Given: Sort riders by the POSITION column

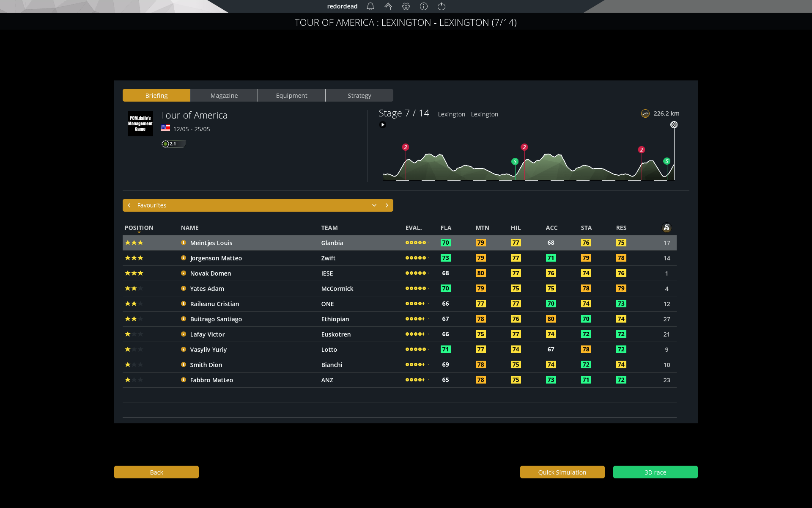Looking at the screenshot, I should 139,228.
